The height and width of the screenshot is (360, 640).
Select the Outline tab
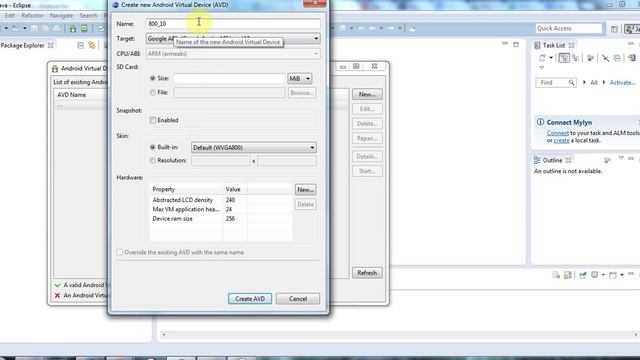coord(552,160)
